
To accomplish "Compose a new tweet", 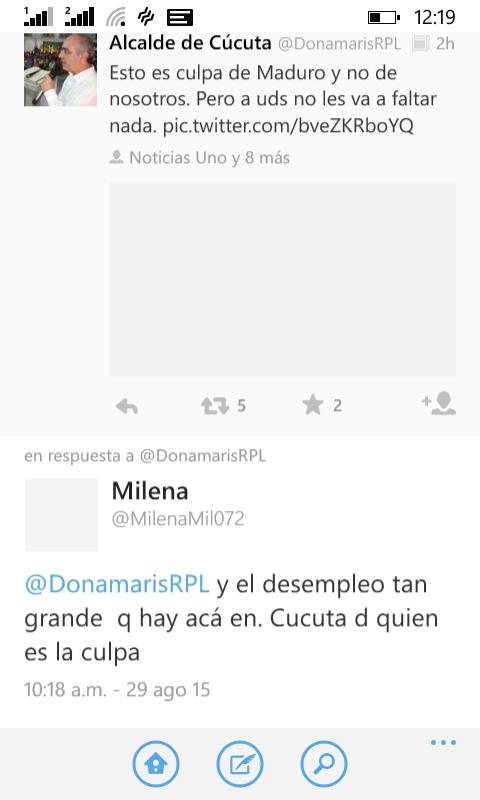I will tap(240, 764).
